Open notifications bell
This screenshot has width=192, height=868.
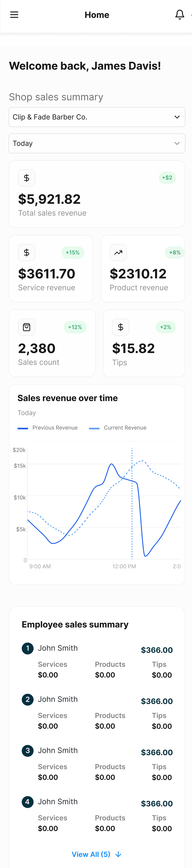[x=180, y=15]
